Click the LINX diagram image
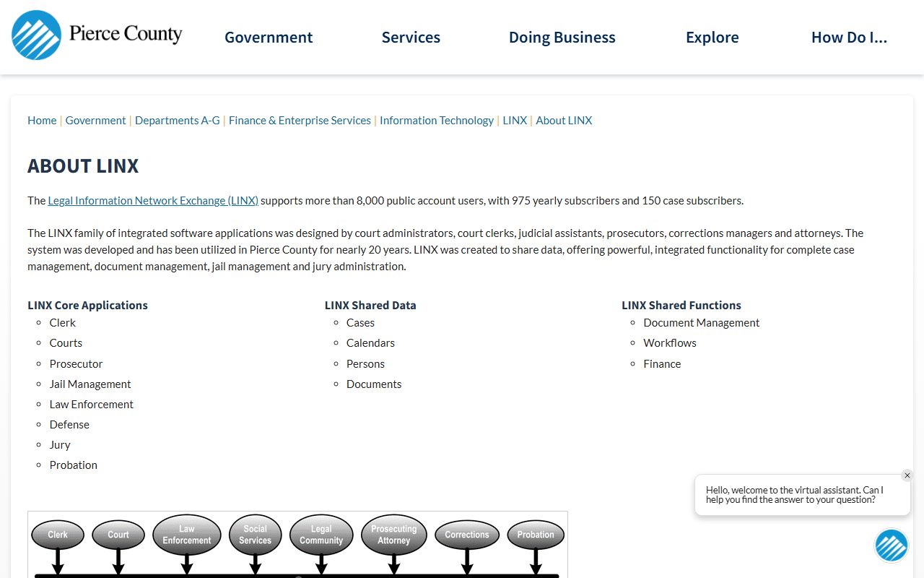Viewport: 924px width, 578px height. (x=297, y=545)
